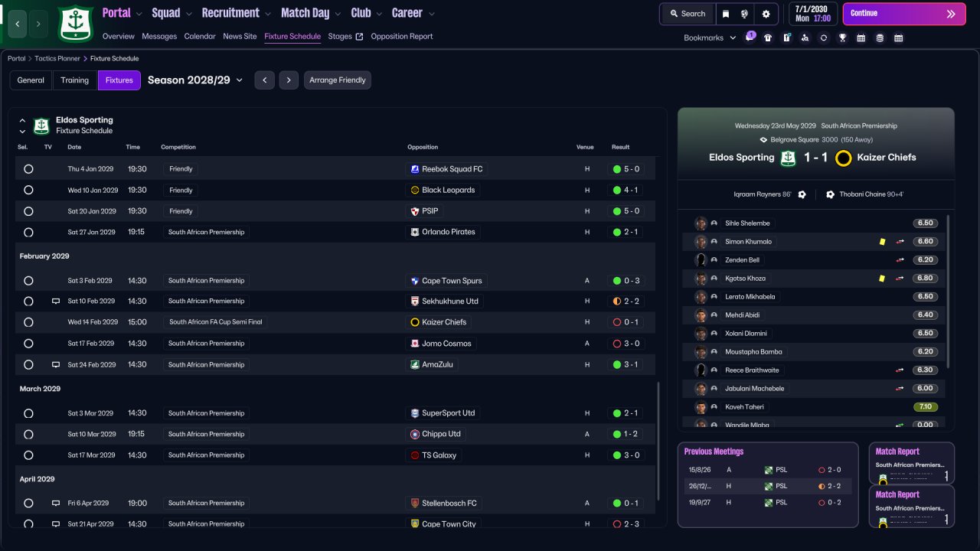Click the Eldos Sporting club crest logo in the top bar

click(x=76, y=24)
